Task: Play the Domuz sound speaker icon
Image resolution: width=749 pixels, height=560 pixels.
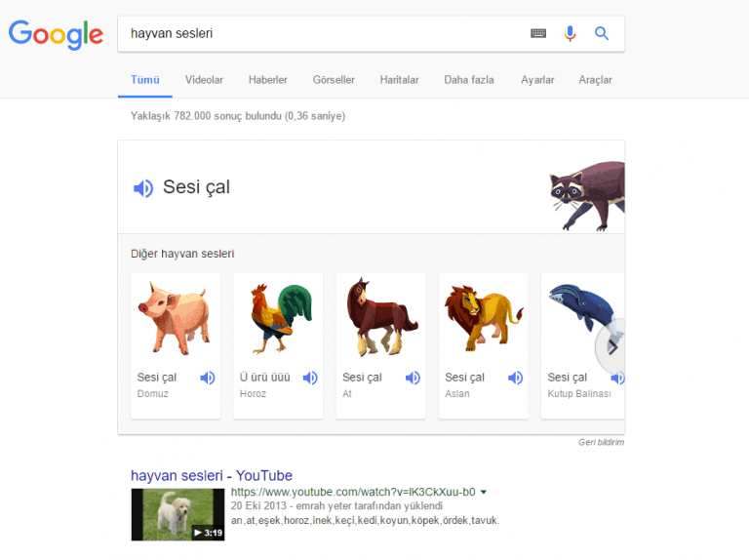Action: (x=208, y=378)
